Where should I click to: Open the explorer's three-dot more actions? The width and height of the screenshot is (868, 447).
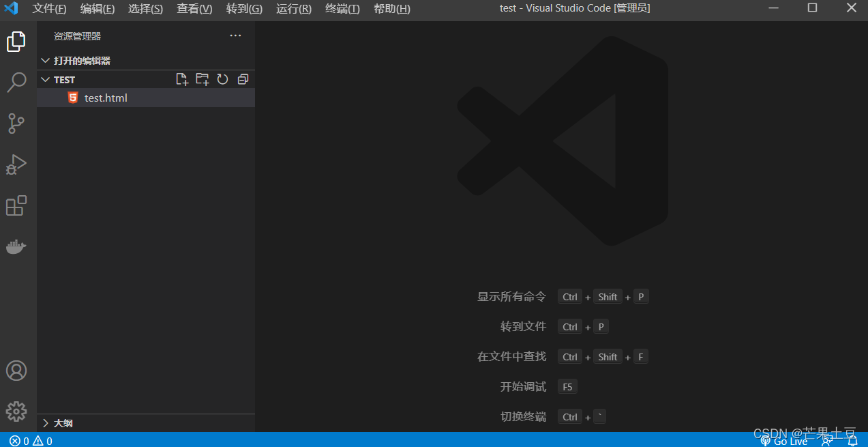(235, 35)
